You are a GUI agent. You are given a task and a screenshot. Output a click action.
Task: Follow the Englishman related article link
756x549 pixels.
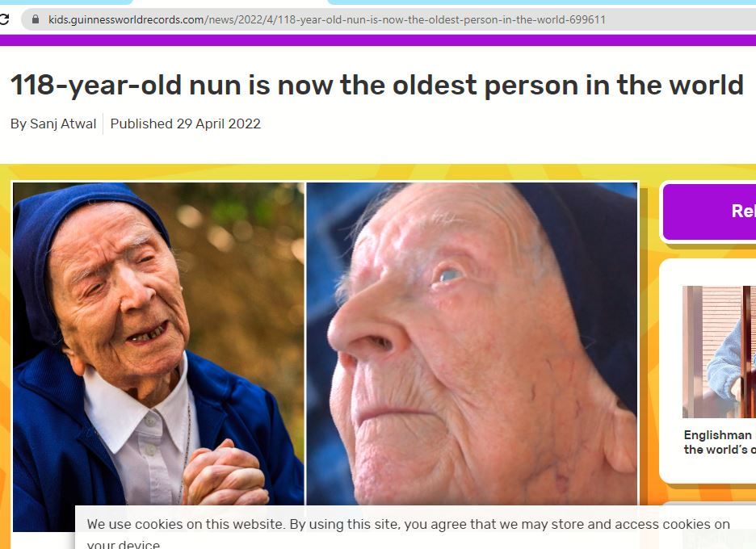pyautogui.click(x=720, y=442)
